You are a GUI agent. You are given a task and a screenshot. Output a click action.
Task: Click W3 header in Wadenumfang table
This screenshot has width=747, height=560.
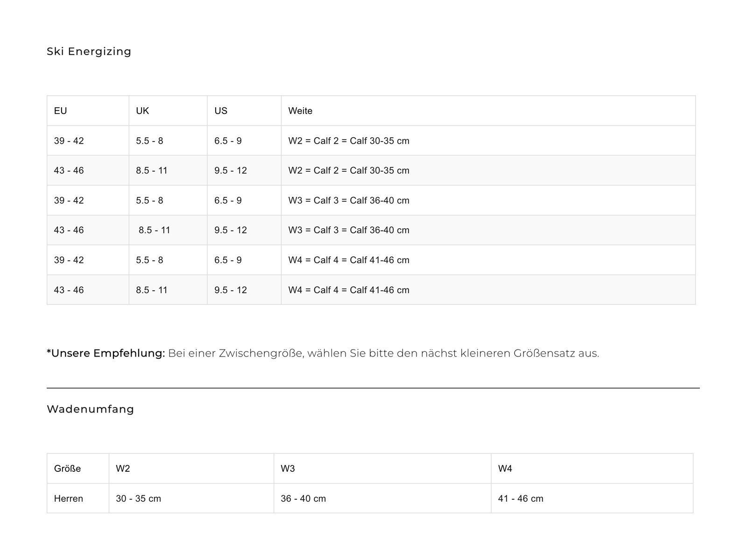288,469
